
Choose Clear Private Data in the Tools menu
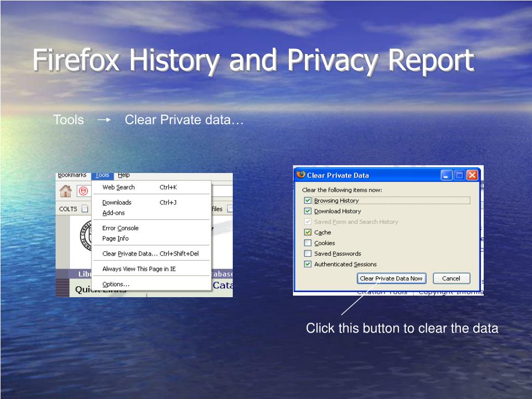click(x=151, y=254)
